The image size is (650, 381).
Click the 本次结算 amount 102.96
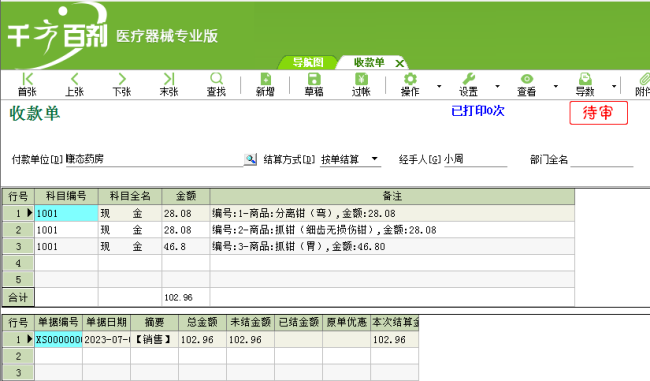[x=394, y=340]
